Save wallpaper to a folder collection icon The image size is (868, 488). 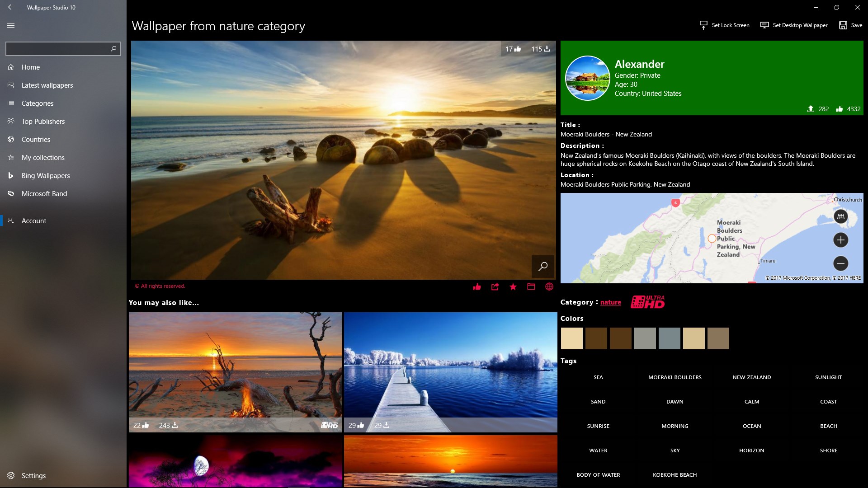pos(531,286)
